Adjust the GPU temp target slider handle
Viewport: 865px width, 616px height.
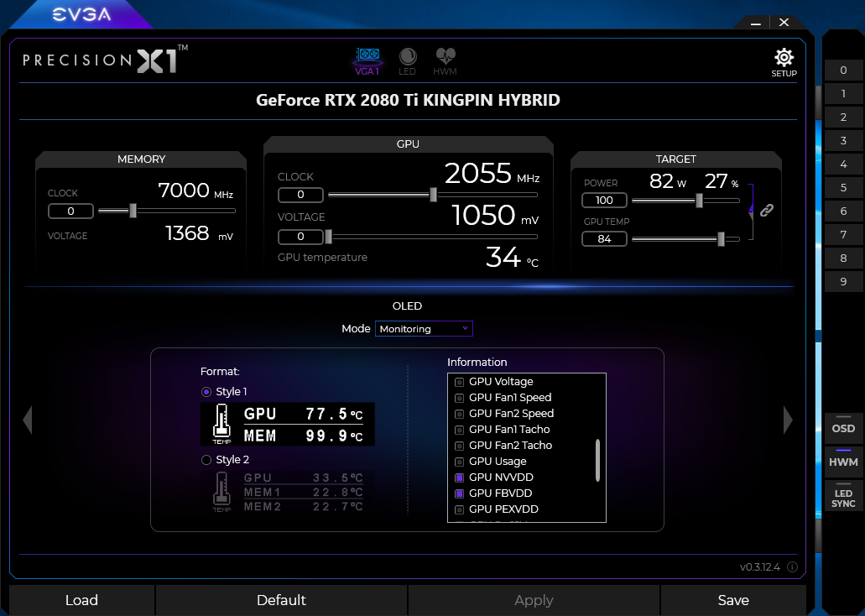(721, 239)
